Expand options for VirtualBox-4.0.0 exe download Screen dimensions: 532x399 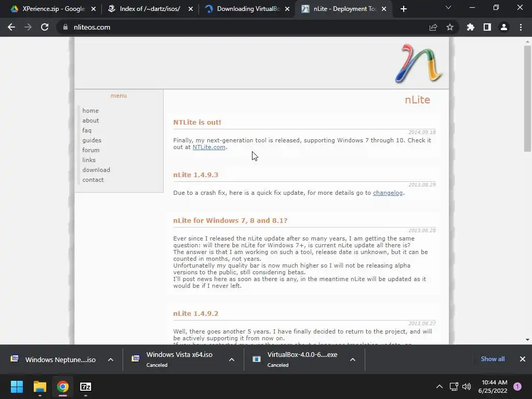click(353, 360)
